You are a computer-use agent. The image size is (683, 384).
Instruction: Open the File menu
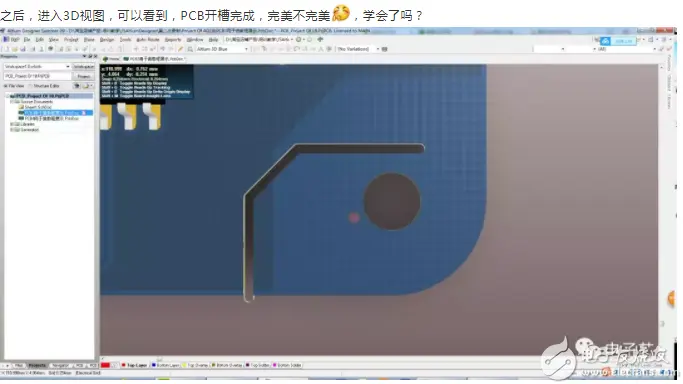[x=27, y=40]
